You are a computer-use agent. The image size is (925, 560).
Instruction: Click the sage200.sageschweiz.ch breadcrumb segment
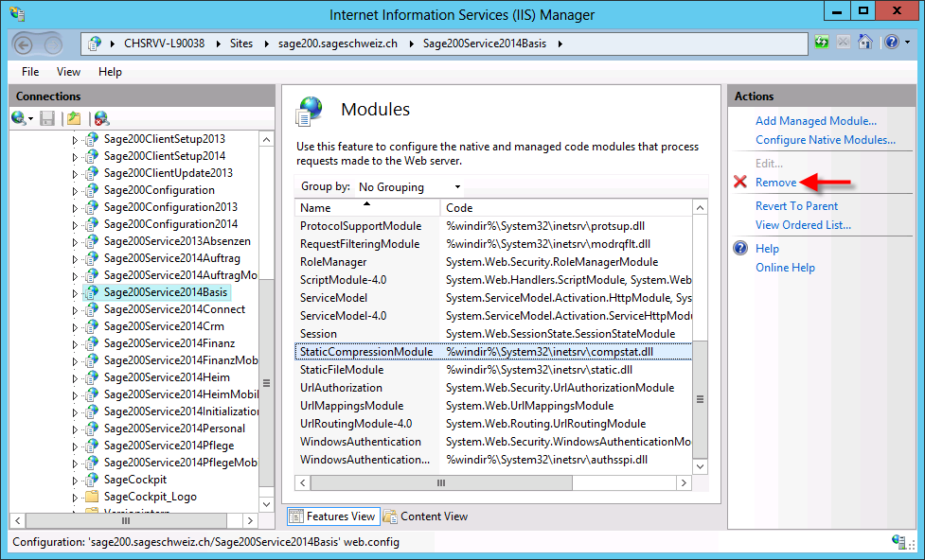pos(337,44)
